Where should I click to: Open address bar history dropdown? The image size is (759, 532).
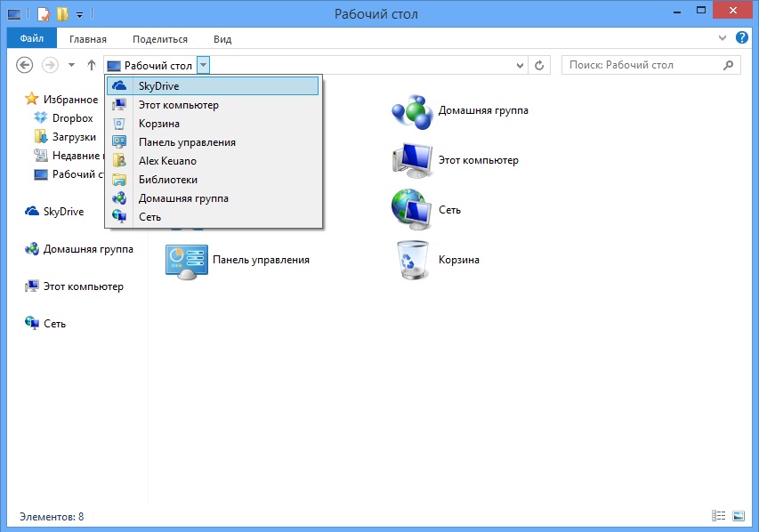[x=521, y=65]
